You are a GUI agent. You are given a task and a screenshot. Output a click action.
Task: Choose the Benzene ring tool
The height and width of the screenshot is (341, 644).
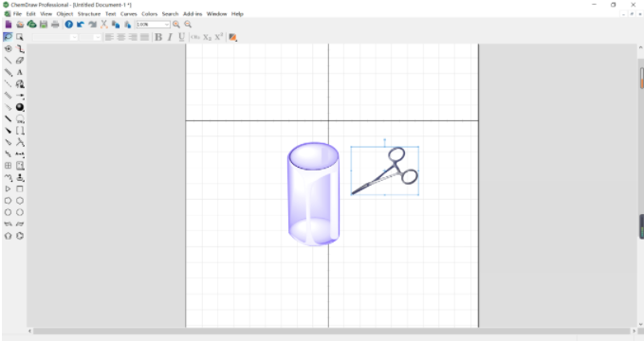pos(20,236)
